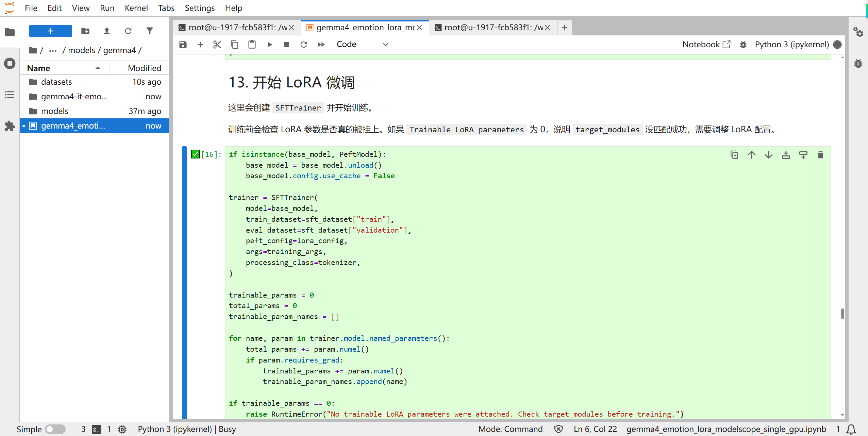
Task: Open the View menu
Action: point(81,8)
